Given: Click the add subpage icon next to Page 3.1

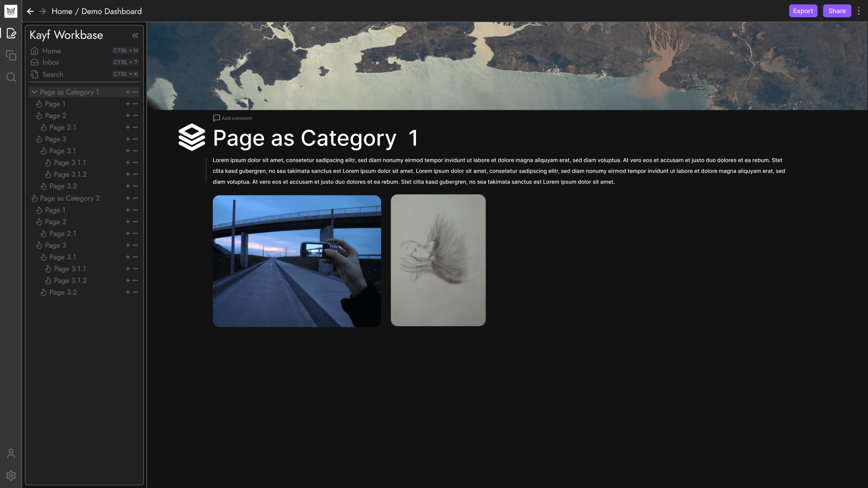Looking at the screenshot, I should (127, 151).
